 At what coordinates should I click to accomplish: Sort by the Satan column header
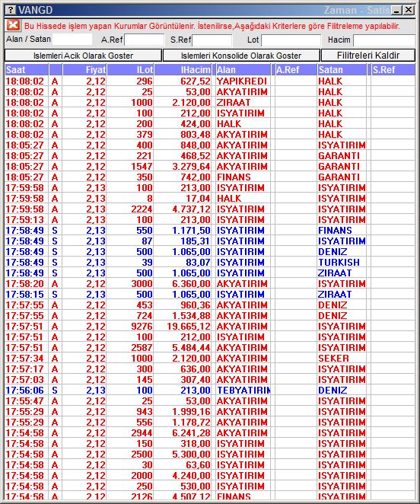pos(342,70)
